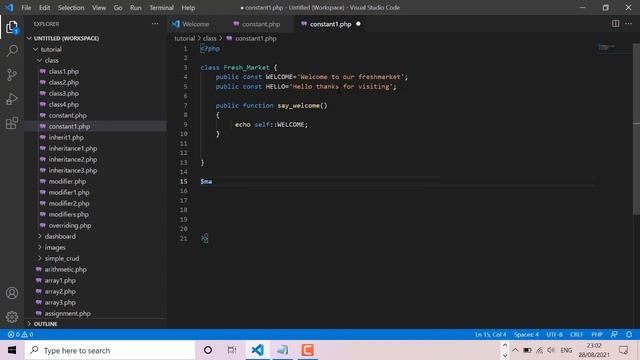This screenshot has width=640, height=360.
Task: Open modifiers.php in the explorer
Action: pos(69,215)
